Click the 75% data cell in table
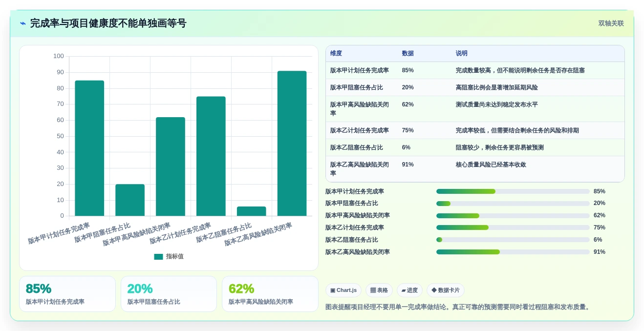This screenshot has height=331, width=644. pyautogui.click(x=408, y=130)
